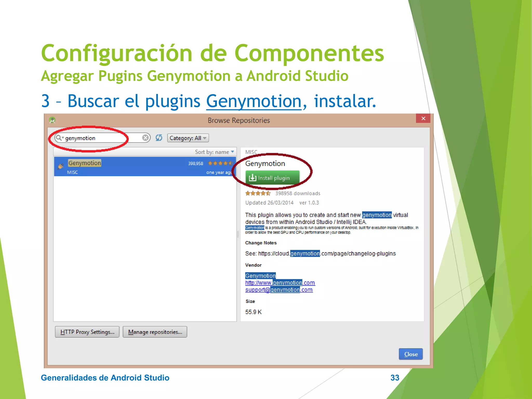Click '398,958' download count in list row
The width and height of the screenshot is (532, 399).
click(196, 163)
